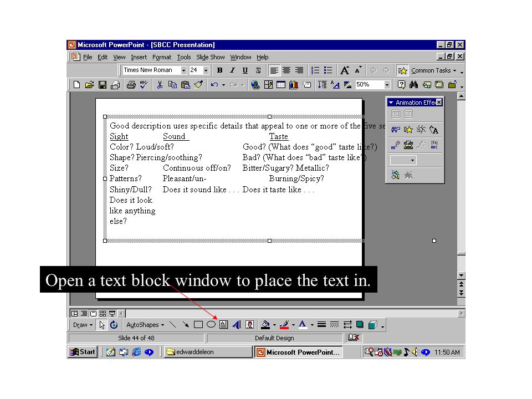Select the Arrow drawing tool
Image resolution: width=532 pixels, height=399 pixels.
(x=186, y=325)
